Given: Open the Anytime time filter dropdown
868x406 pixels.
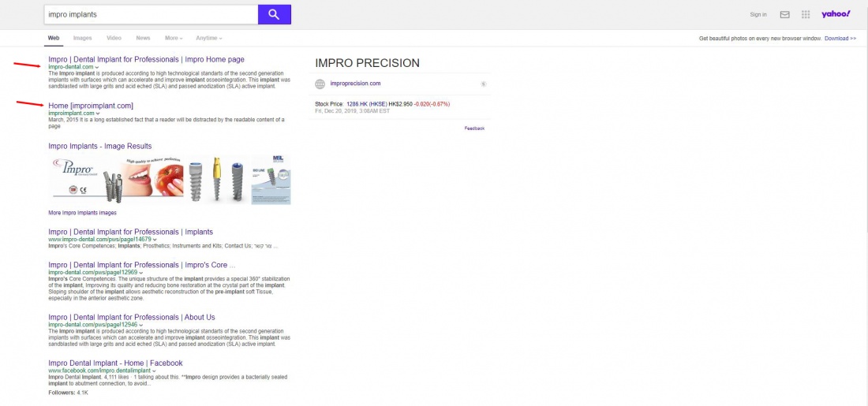Looking at the screenshot, I should point(209,38).
